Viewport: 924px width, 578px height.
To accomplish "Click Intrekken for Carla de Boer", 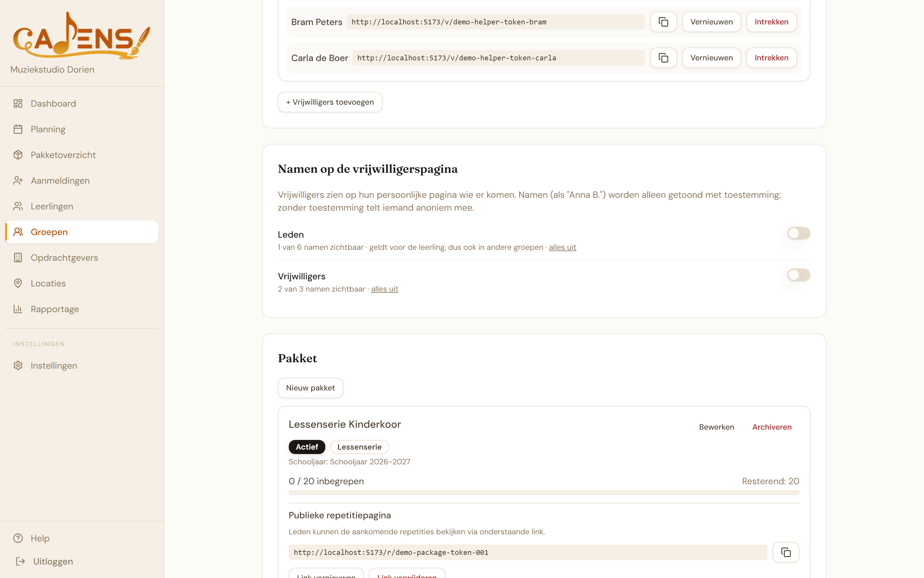I will pyautogui.click(x=771, y=58).
